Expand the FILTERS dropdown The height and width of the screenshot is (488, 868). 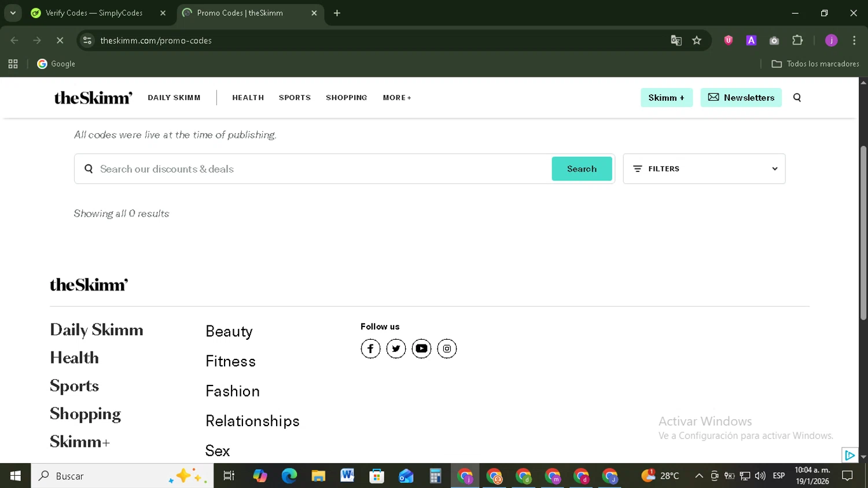704,169
